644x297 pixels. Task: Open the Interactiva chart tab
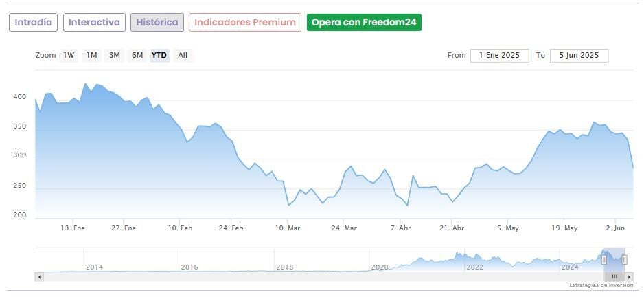click(95, 23)
